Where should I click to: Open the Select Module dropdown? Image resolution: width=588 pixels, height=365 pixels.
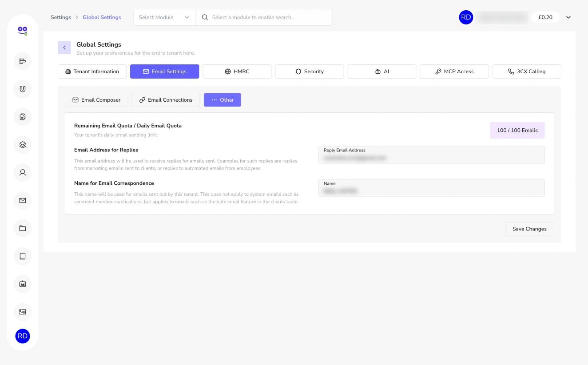click(164, 17)
